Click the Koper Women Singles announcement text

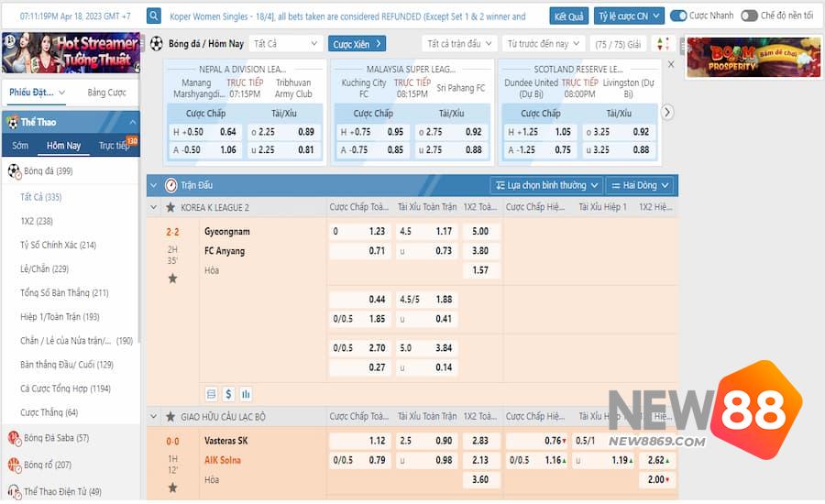(347, 16)
